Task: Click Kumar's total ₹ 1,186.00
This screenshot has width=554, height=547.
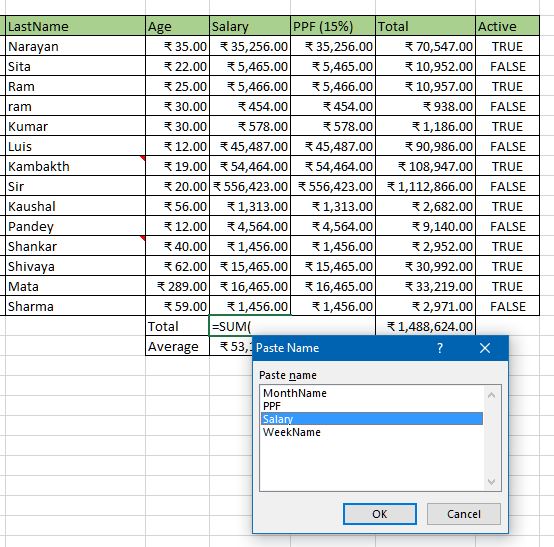Action: 425,126
